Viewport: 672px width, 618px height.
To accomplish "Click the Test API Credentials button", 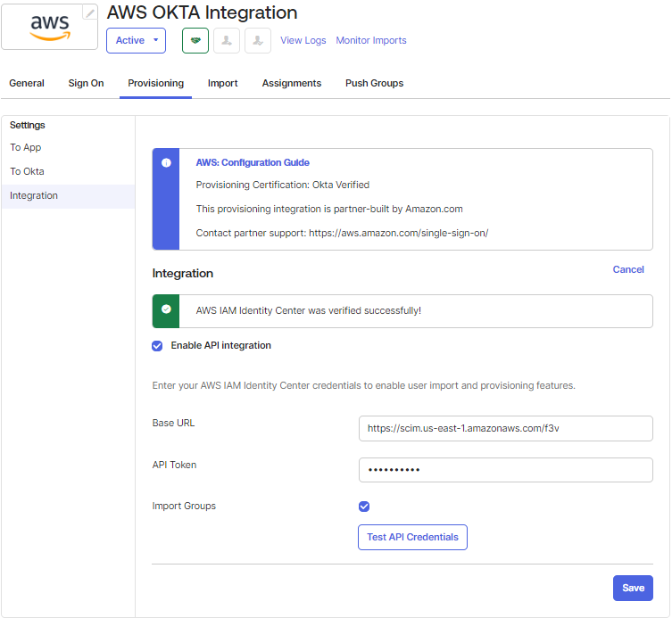I will pyautogui.click(x=412, y=537).
